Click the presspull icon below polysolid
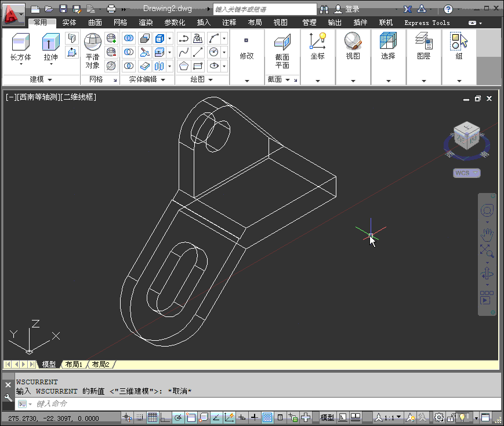 click(x=72, y=52)
